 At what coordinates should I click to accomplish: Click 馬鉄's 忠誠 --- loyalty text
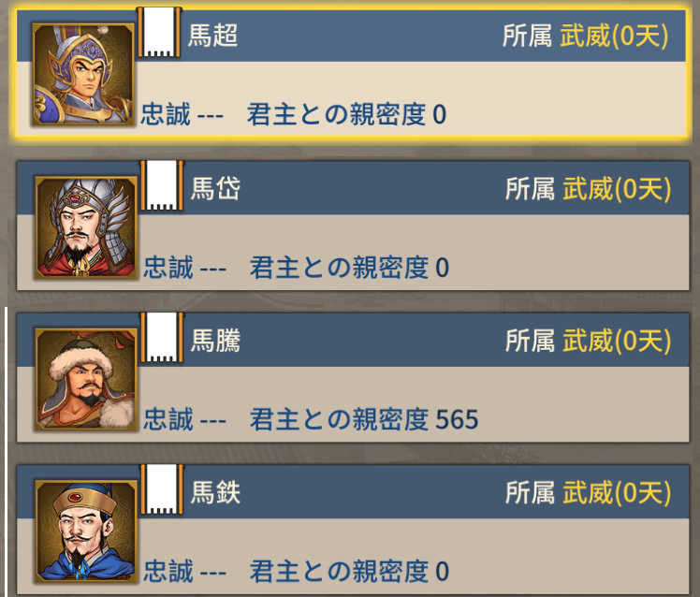point(184,571)
